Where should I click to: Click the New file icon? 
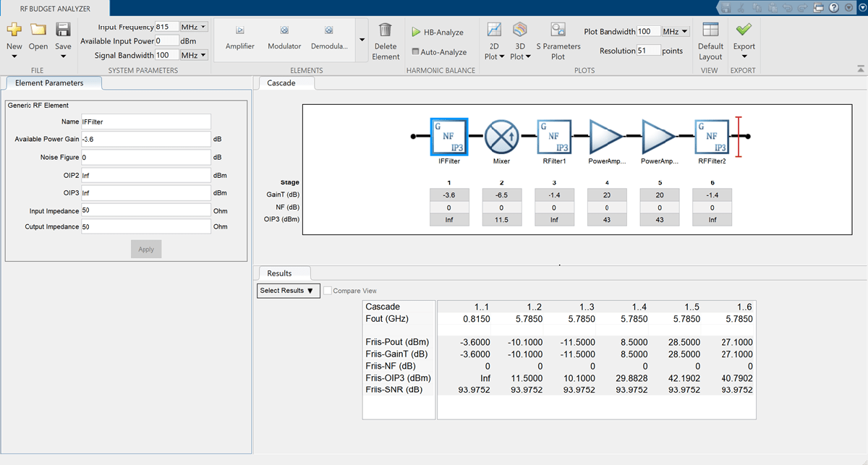coord(14,30)
